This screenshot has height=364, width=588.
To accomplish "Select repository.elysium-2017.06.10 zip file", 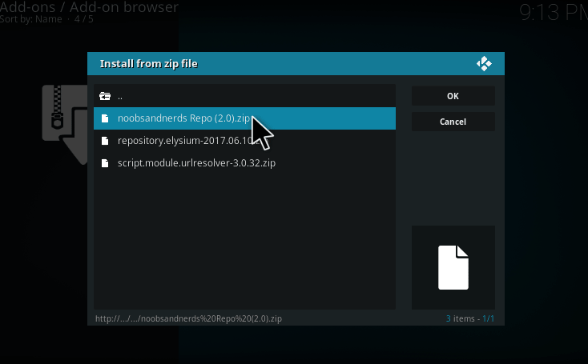I will coord(244,141).
